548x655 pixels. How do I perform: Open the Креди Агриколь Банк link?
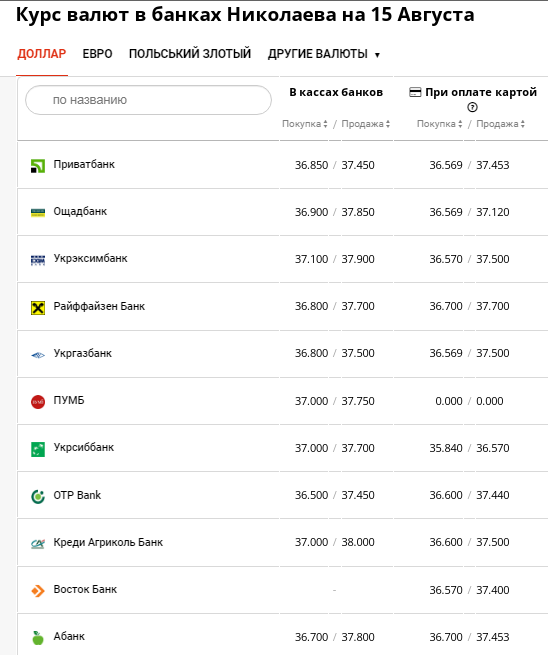click(108, 542)
